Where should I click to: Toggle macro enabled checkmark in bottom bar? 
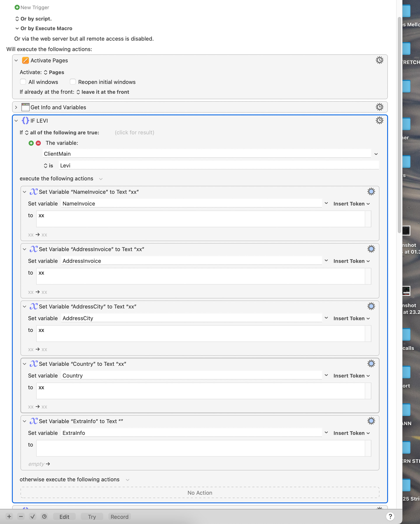coord(33,517)
